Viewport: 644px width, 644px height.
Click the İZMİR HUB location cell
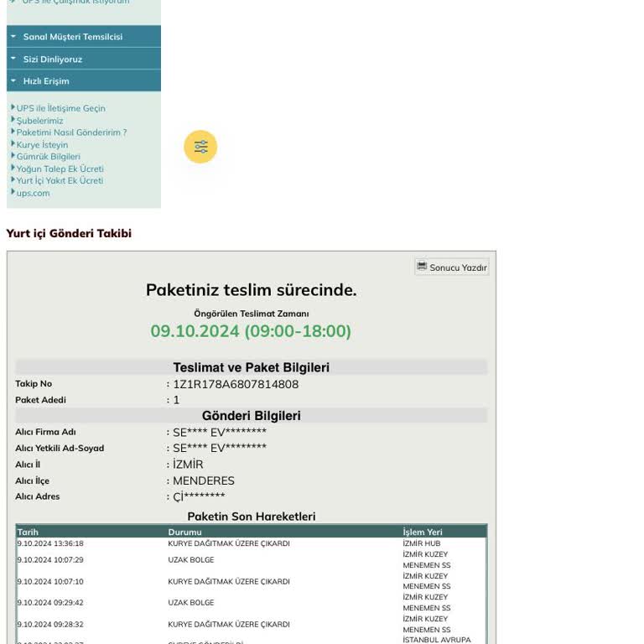(x=422, y=543)
